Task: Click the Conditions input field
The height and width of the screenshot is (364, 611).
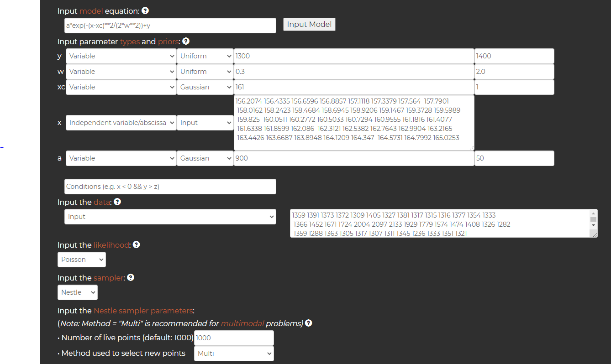Action: (170, 186)
